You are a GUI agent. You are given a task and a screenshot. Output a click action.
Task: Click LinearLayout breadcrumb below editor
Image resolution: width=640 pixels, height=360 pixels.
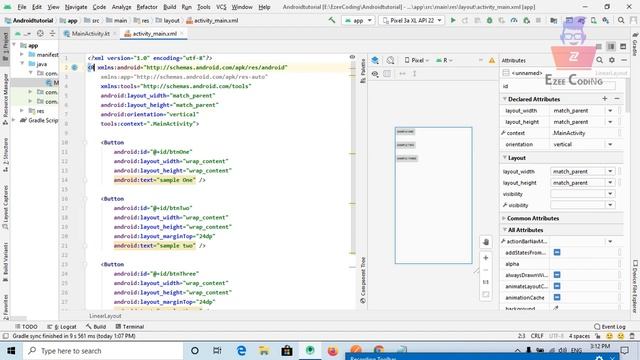[105, 316]
